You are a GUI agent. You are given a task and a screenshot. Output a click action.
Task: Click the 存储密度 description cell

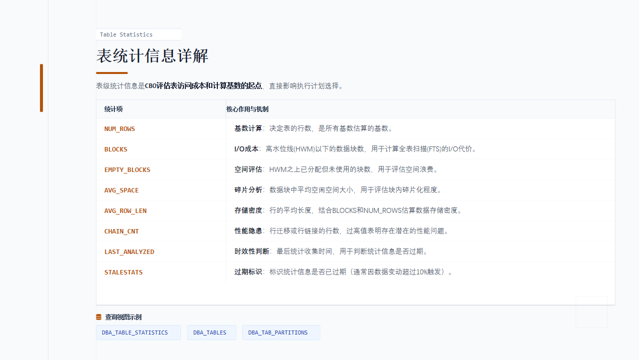click(x=420, y=210)
